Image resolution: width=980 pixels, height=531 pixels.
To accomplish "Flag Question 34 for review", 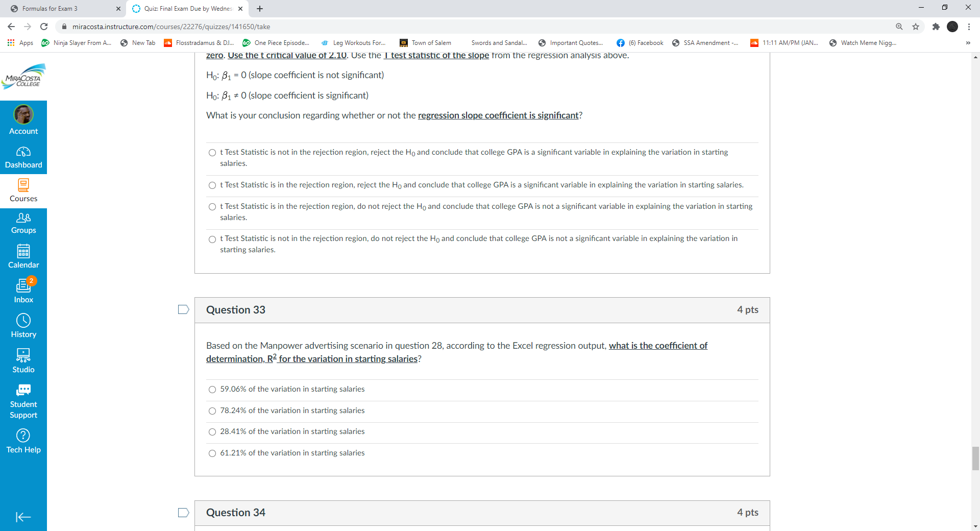I will [x=183, y=513].
